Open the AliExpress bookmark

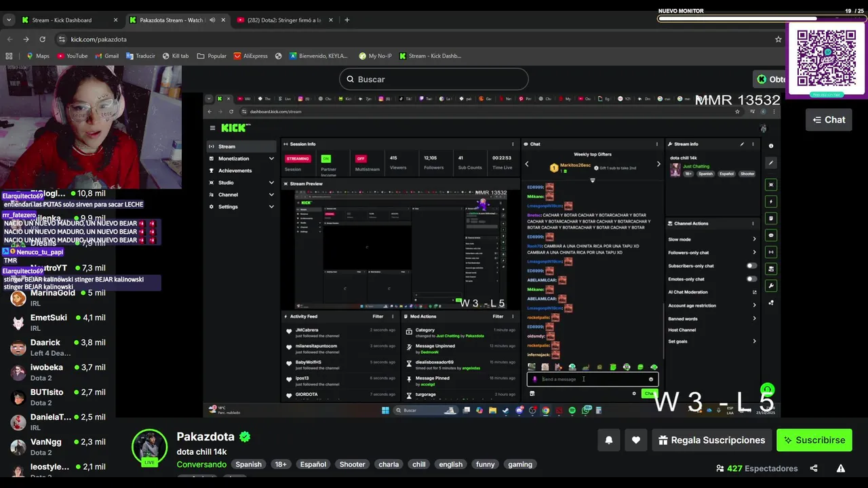pyautogui.click(x=250, y=56)
